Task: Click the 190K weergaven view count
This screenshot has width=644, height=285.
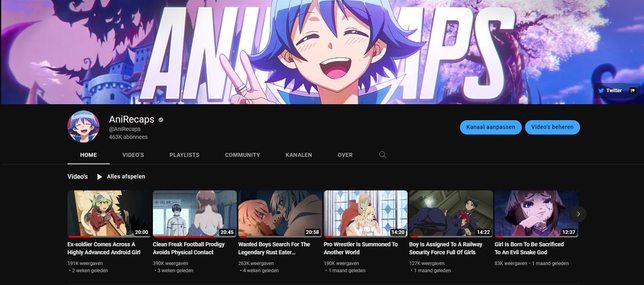Action: point(341,264)
